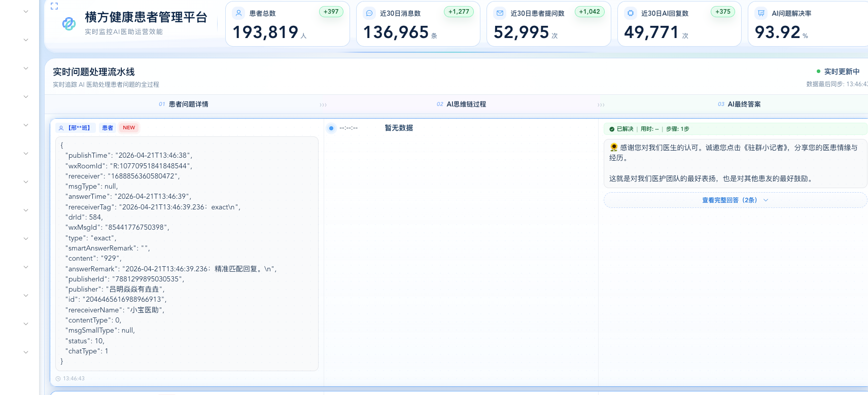Switch to the 01 患者问题详情 step header

[x=184, y=104]
